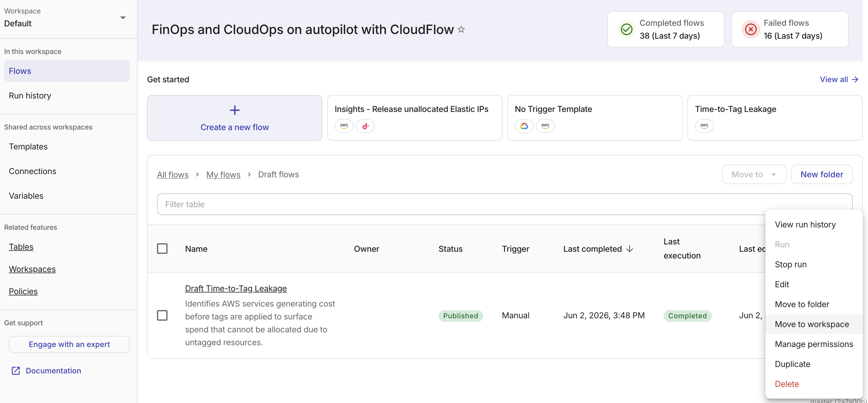Click the Manual trigger cell
The image size is (868, 403).
[515, 315]
